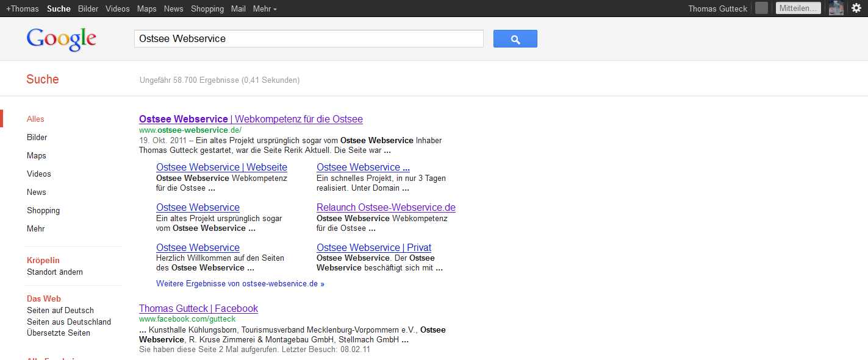Screen dimensions: 868x360
Task: Select Alles in the left sidebar
Action: tap(35, 119)
